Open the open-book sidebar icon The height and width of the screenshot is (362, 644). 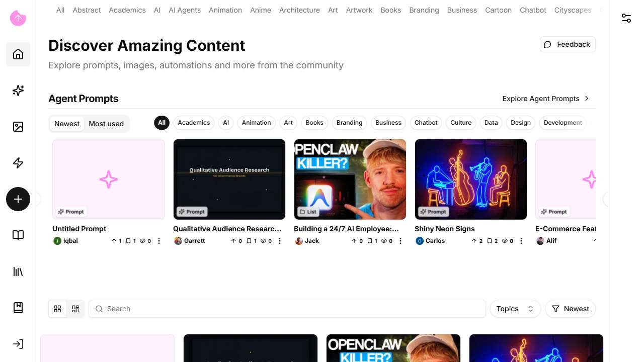18,235
